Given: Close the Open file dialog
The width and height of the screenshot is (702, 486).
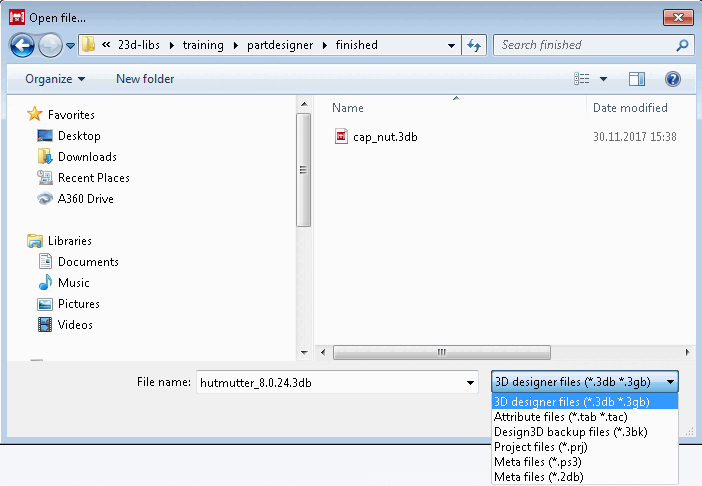Looking at the screenshot, I should [x=678, y=17].
